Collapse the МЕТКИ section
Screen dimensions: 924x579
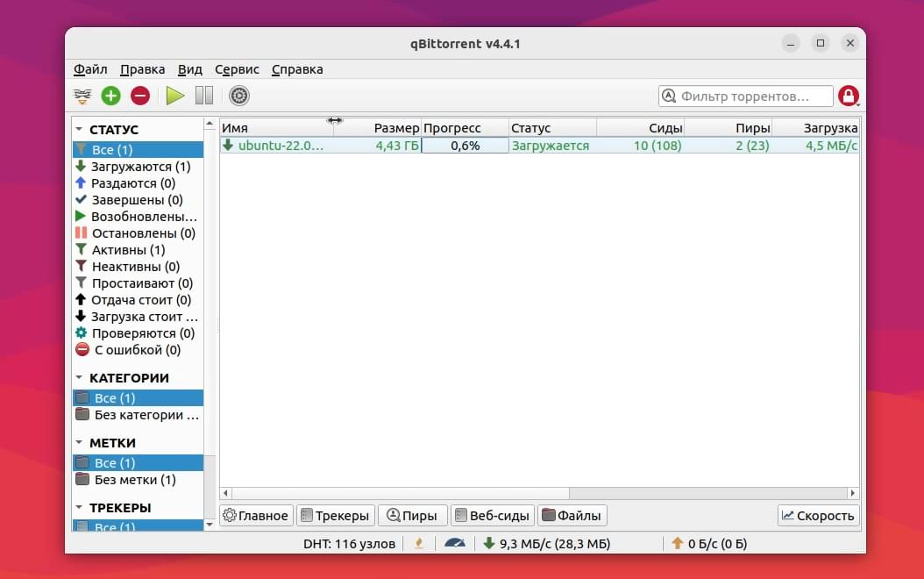79,442
